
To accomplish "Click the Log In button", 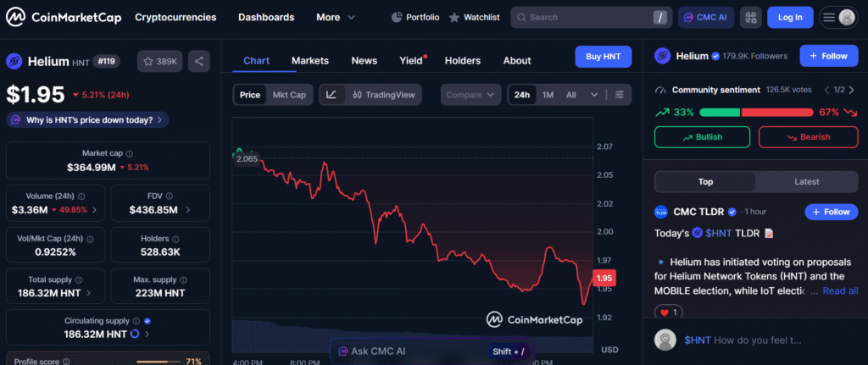I will [790, 17].
